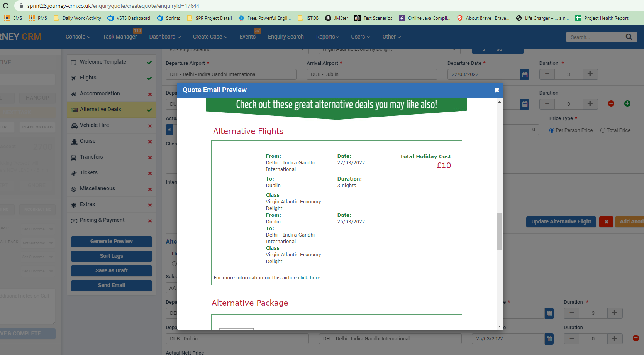The height and width of the screenshot is (355, 644).
Task: Open the PMS bookmark
Action: pos(38,18)
